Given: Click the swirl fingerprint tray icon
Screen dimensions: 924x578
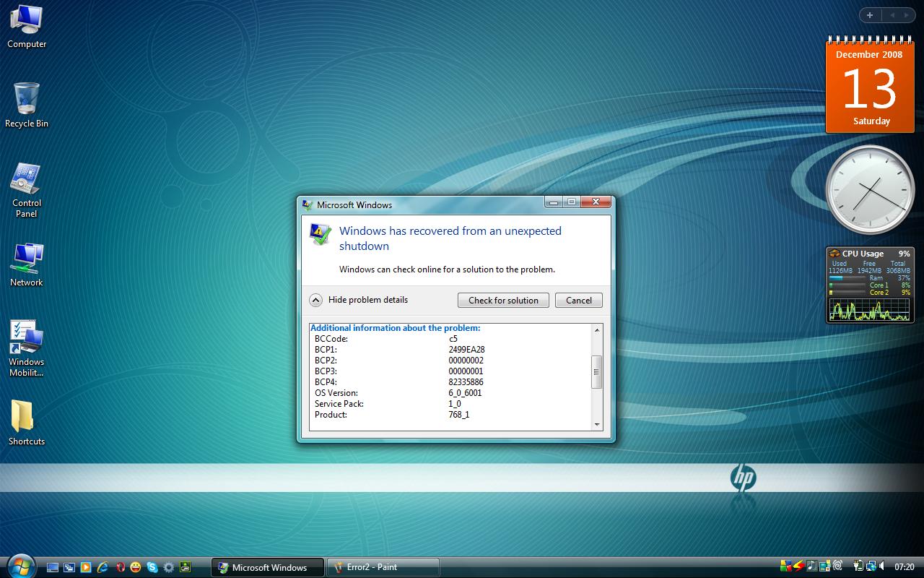Looking at the screenshot, I should (837, 566).
